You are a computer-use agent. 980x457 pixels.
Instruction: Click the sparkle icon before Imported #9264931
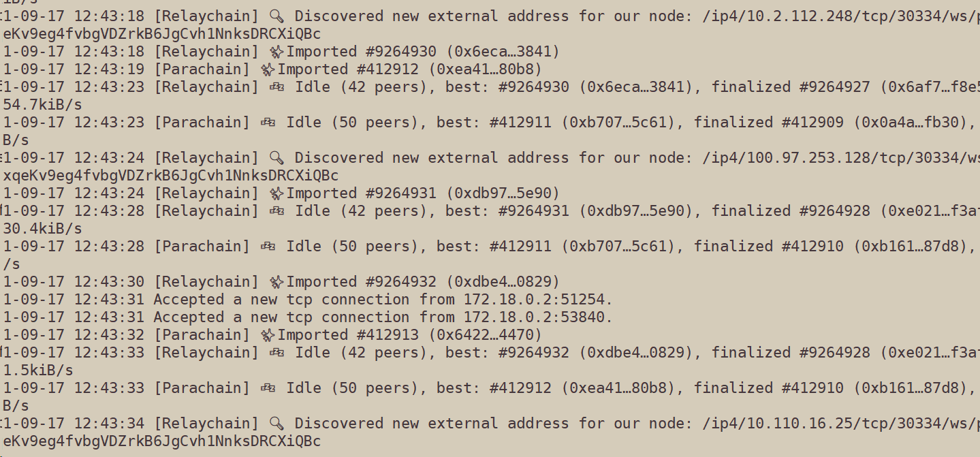[x=276, y=193]
